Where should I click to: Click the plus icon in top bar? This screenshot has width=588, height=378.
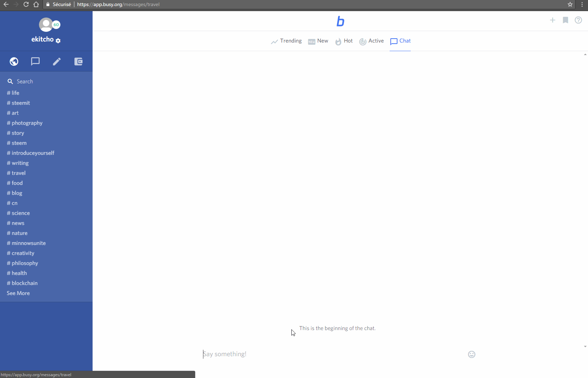[x=553, y=20]
